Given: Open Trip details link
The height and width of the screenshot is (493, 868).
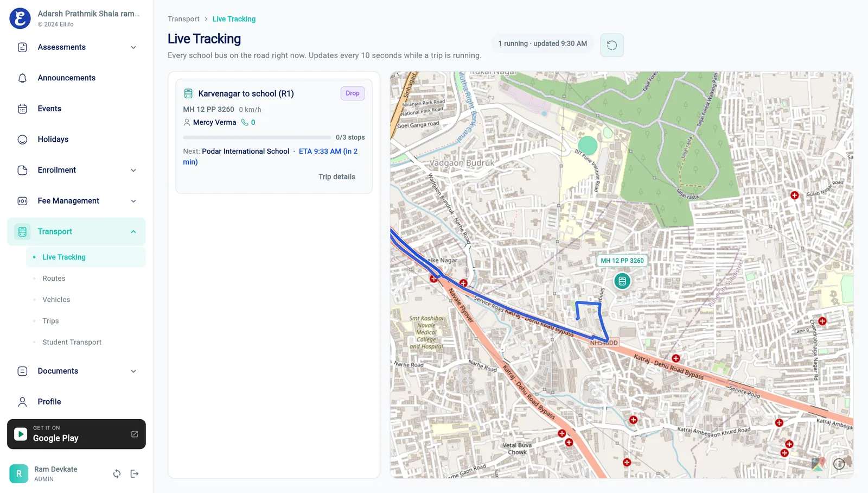Looking at the screenshot, I should tap(337, 177).
